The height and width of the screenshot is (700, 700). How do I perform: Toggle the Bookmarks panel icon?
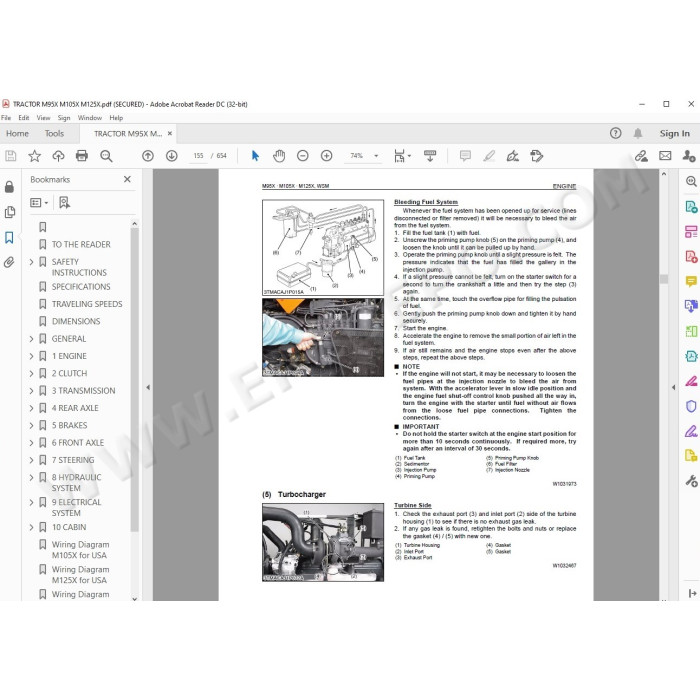click(9, 237)
